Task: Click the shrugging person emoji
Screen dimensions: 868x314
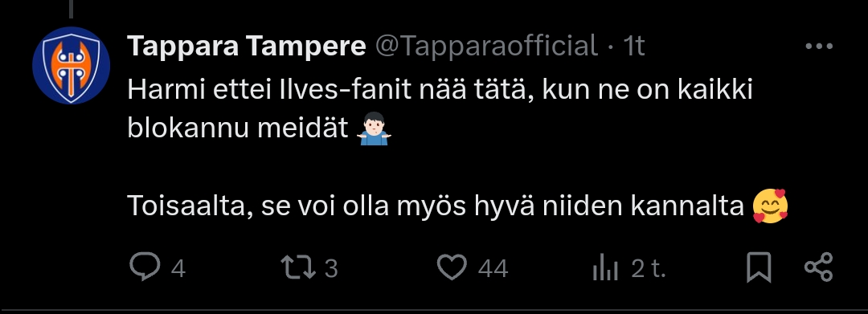Action: (x=374, y=128)
